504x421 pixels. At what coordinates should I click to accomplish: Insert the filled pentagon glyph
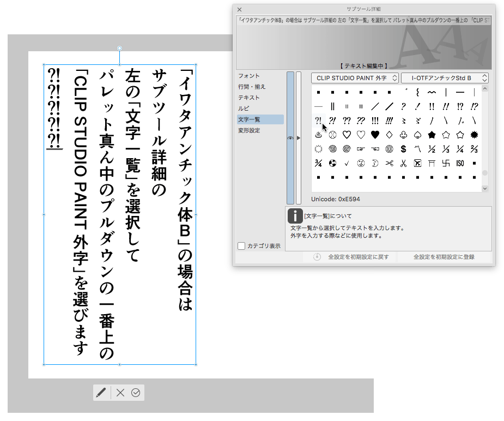click(x=432, y=135)
